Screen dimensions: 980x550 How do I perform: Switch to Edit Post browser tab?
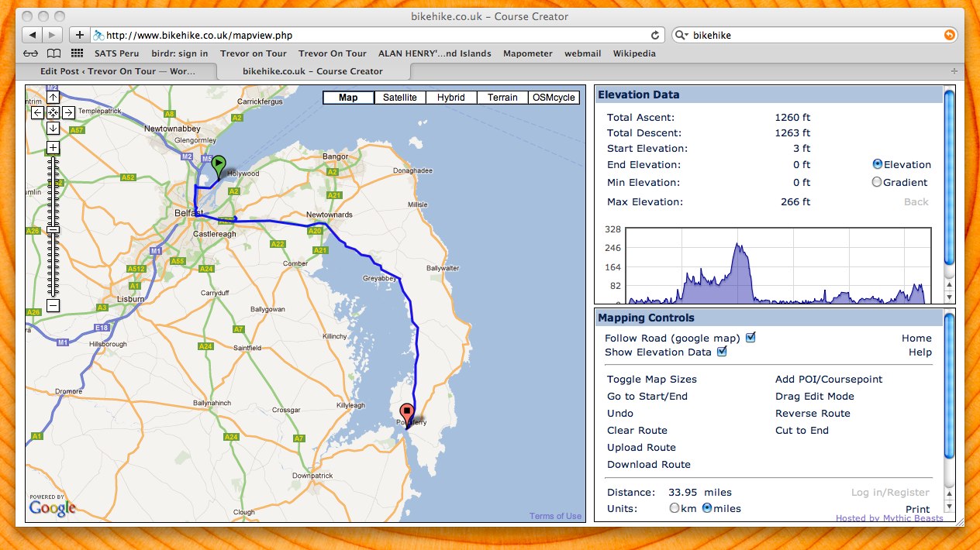point(117,71)
